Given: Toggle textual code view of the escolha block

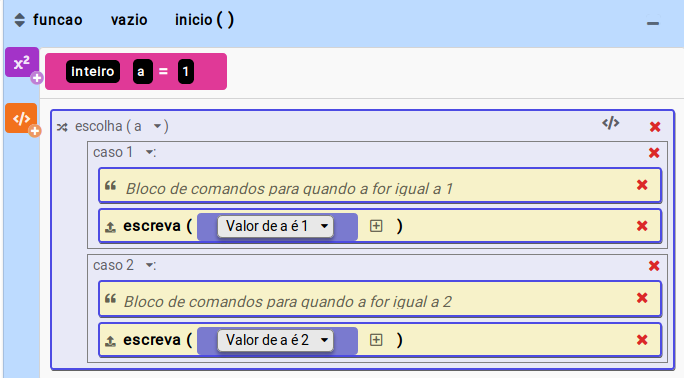Looking at the screenshot, I should [x=611, y=123].
